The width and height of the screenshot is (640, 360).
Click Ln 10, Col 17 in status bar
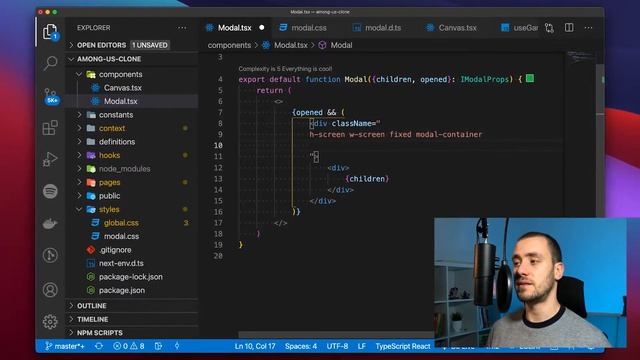(x=255, y=346)
